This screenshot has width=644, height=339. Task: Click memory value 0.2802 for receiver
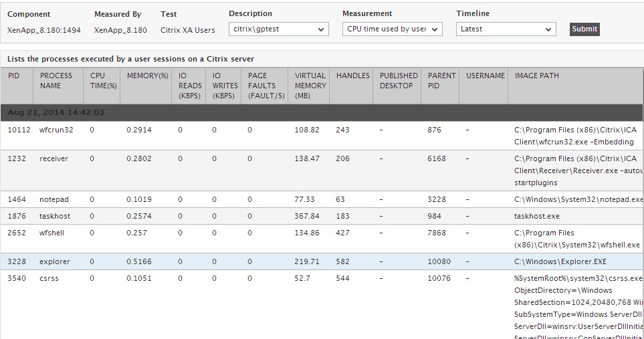tap(139, 158)
